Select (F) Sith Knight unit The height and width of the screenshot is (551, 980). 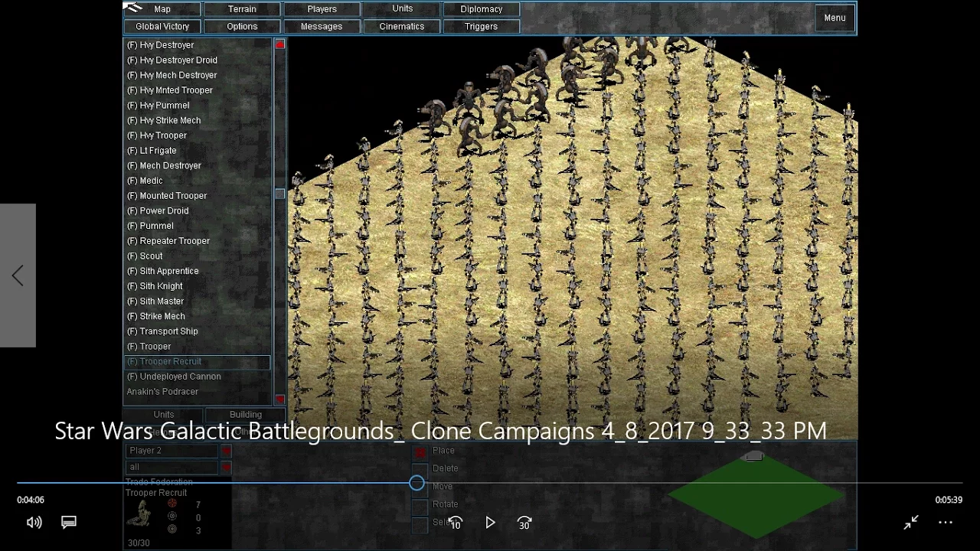[x=198, y=286]
